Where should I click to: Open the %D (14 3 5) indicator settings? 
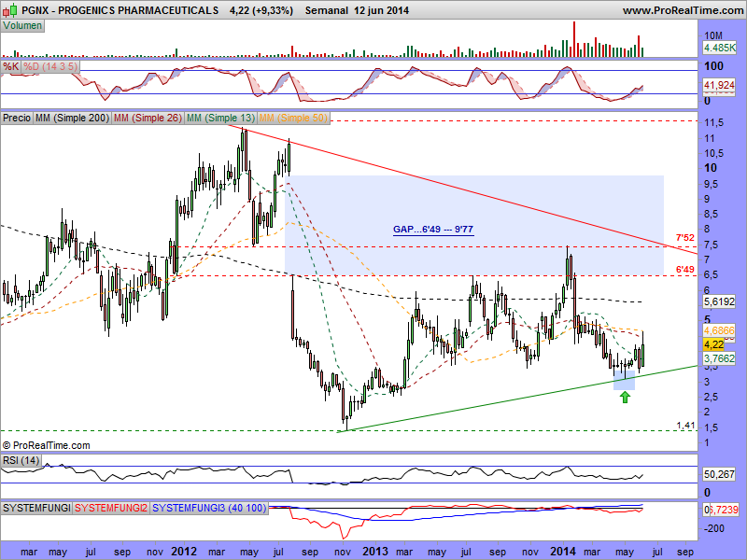point(50,66)
